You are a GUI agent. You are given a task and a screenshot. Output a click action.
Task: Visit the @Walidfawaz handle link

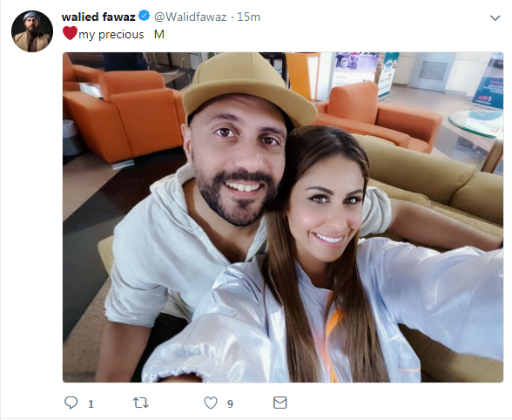(x=190, y=17)
